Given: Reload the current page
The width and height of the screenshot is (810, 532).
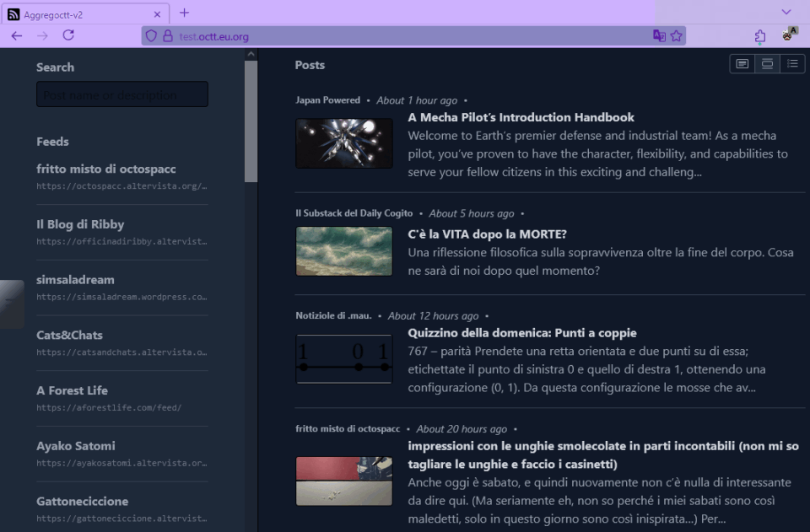Looking at the screenshot, I should pos(68,35).
